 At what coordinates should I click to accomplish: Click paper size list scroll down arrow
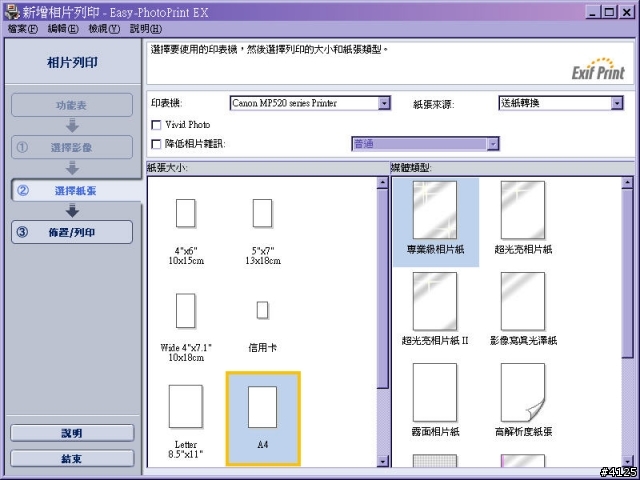[x=382, y=462]
